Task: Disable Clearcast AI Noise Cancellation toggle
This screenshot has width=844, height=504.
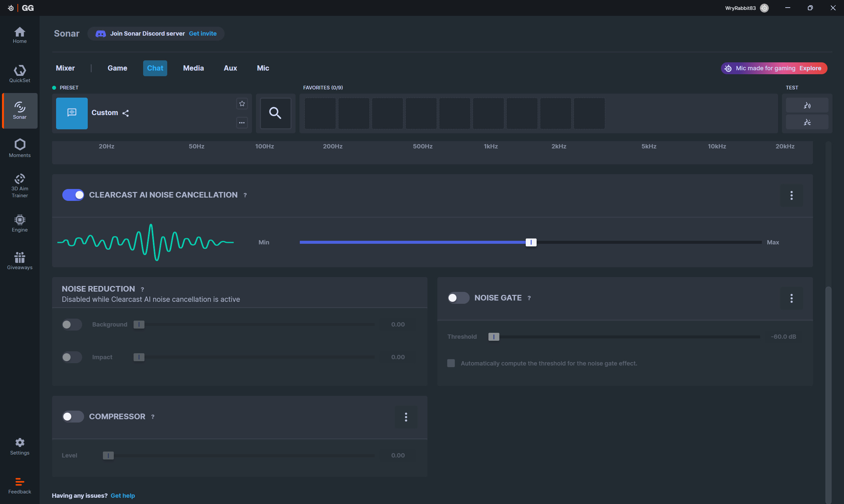Action: [x=73, y=195]
